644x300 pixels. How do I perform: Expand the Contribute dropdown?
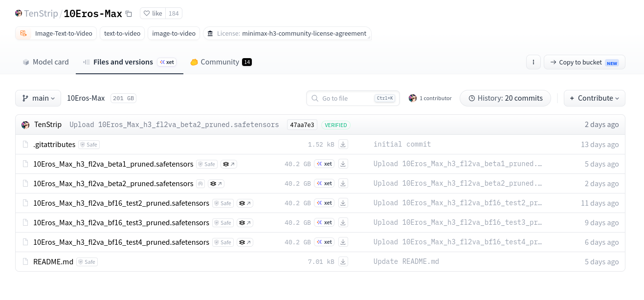[594, 98]
